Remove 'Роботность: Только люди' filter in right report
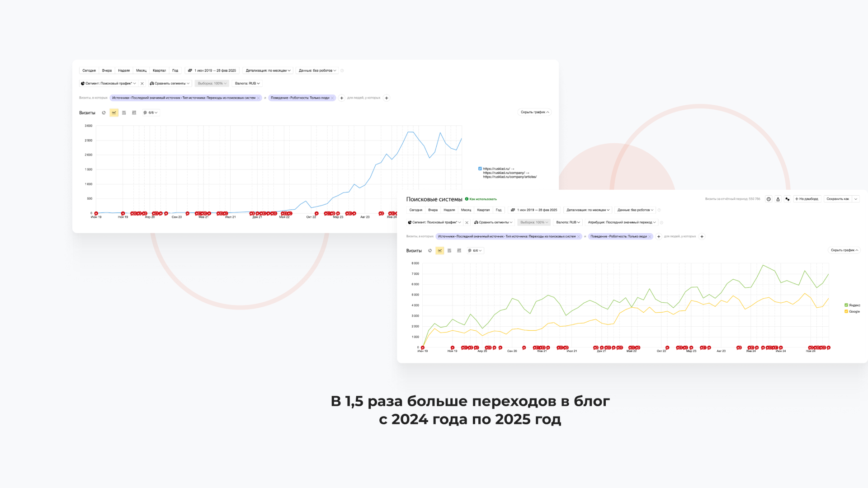The image size is (868, 488). click(x=650, y=237)
